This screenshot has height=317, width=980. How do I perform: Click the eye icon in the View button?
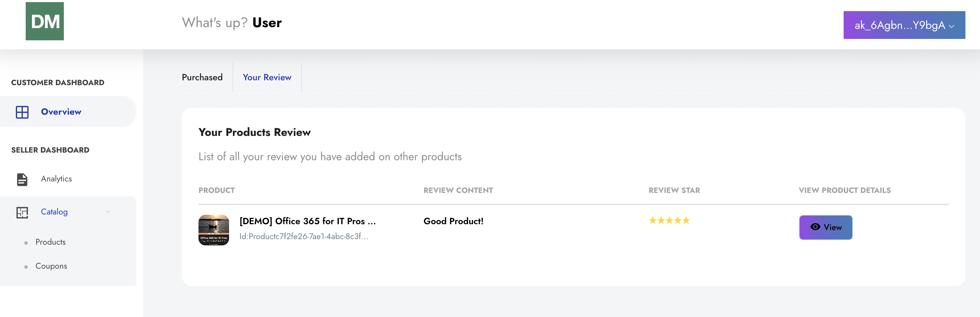(x=814, y=227)
